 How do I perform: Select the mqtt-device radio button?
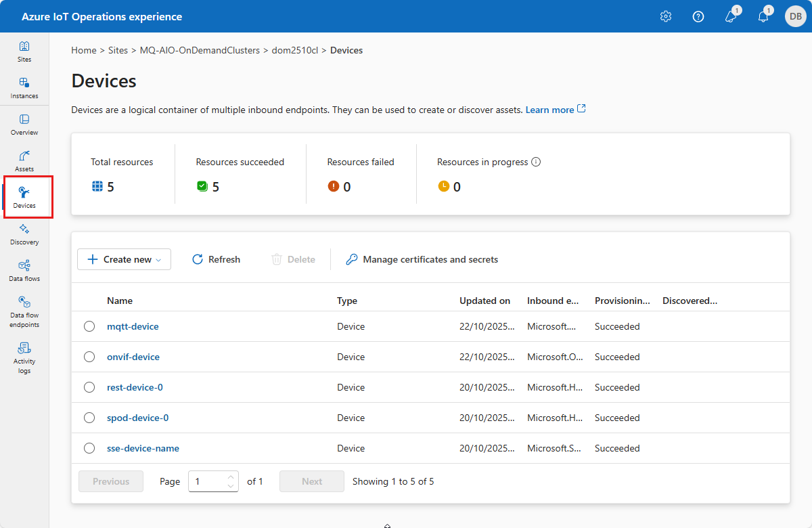click(x=89, y=327)
